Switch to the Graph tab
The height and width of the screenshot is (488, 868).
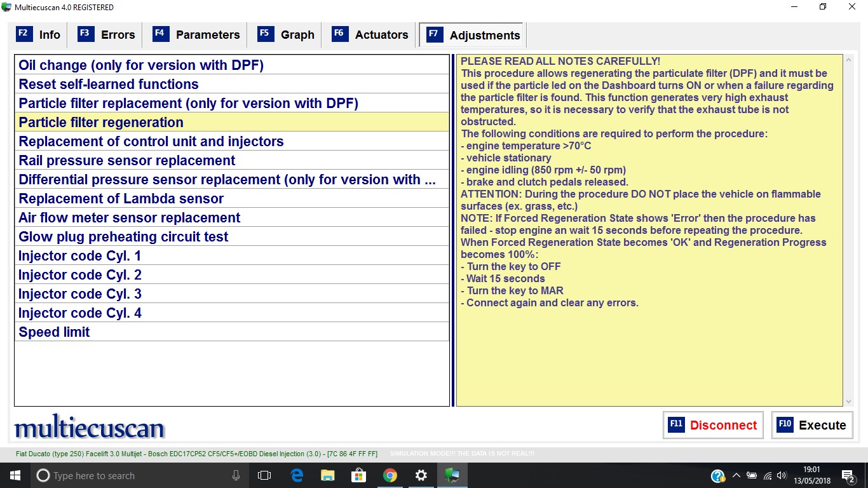coord(286,35)
